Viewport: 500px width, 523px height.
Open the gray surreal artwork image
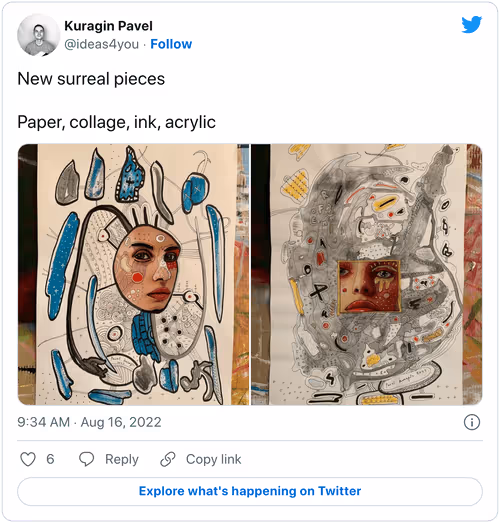tap(367, 275)
